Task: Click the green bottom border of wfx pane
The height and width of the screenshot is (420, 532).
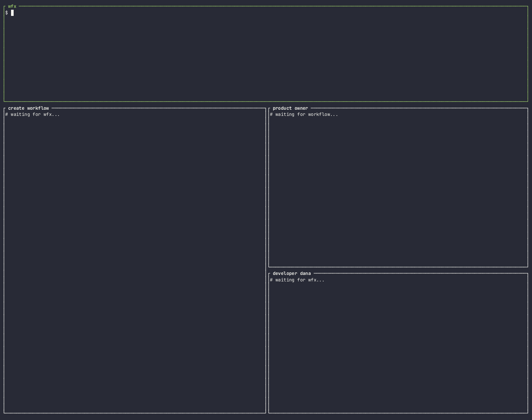Action: pos(266,101)
